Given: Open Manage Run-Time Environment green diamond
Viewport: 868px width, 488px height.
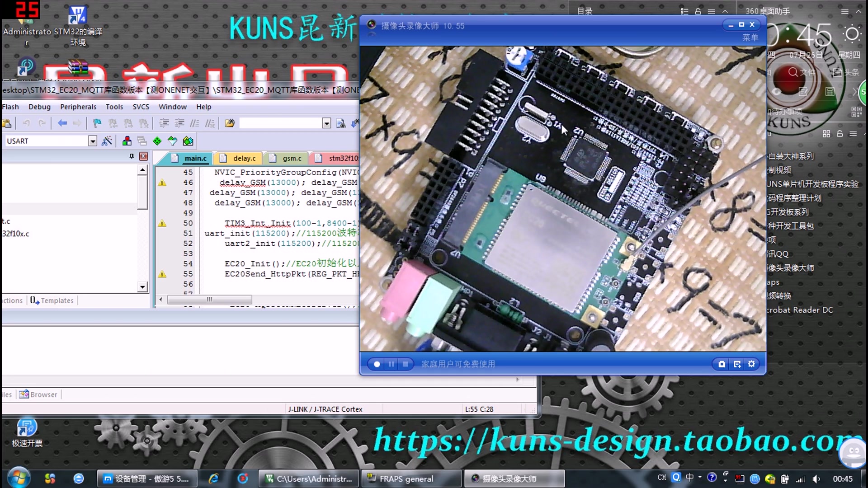Looking at the screenshot, I should coord(157,141).
